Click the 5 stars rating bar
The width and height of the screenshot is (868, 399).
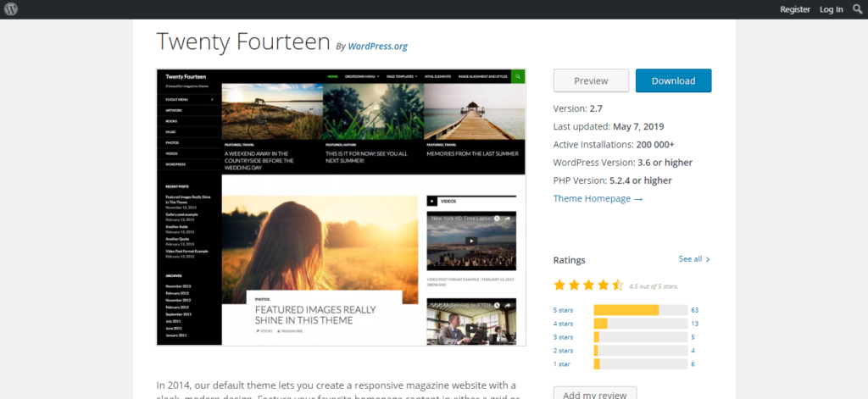tap(641, 310)
